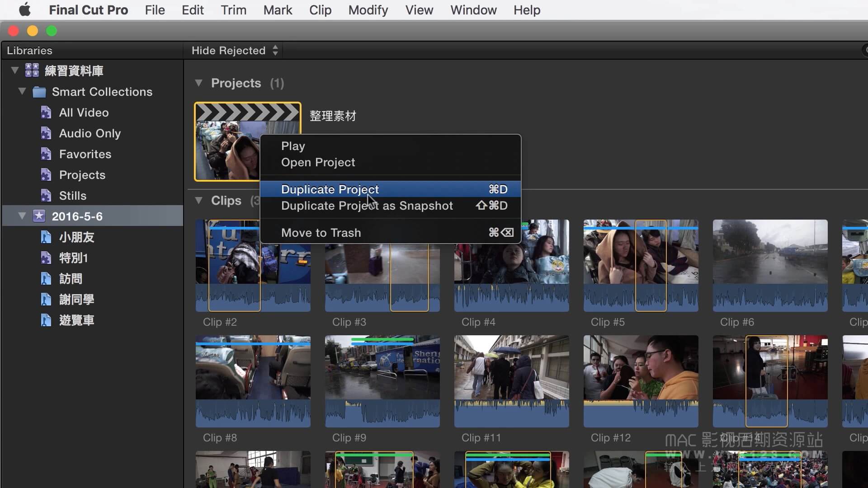Image resolution: width=868 pixels, height=488 pixels.
Task: Open the Final Cut Pro application menu
Action: (89, 10)
